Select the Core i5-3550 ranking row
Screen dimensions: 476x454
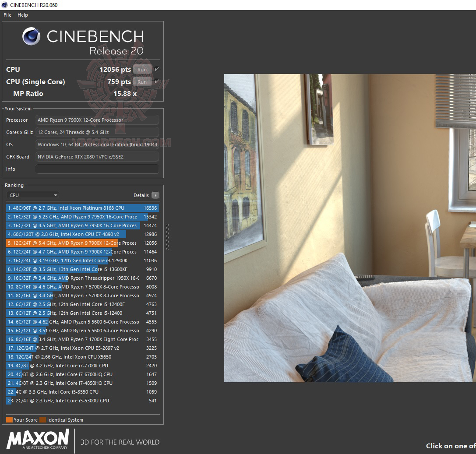pyautogui.click(x=82, y=392)
